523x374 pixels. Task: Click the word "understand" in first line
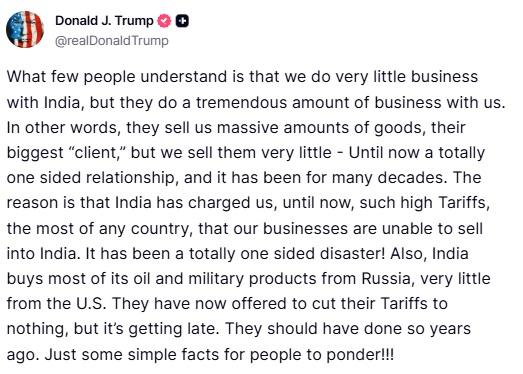click(x=183, y=77)
